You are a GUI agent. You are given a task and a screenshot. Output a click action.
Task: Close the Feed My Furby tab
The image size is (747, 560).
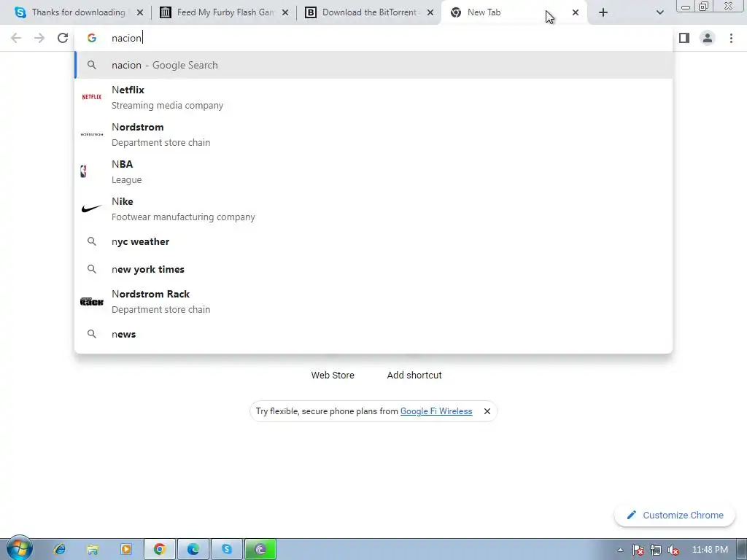tap(285, 13)
